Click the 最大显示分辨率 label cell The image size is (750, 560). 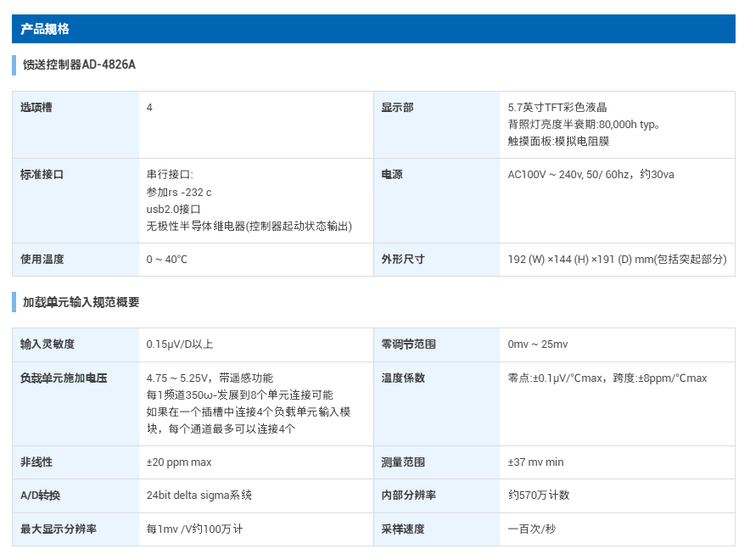76,529
